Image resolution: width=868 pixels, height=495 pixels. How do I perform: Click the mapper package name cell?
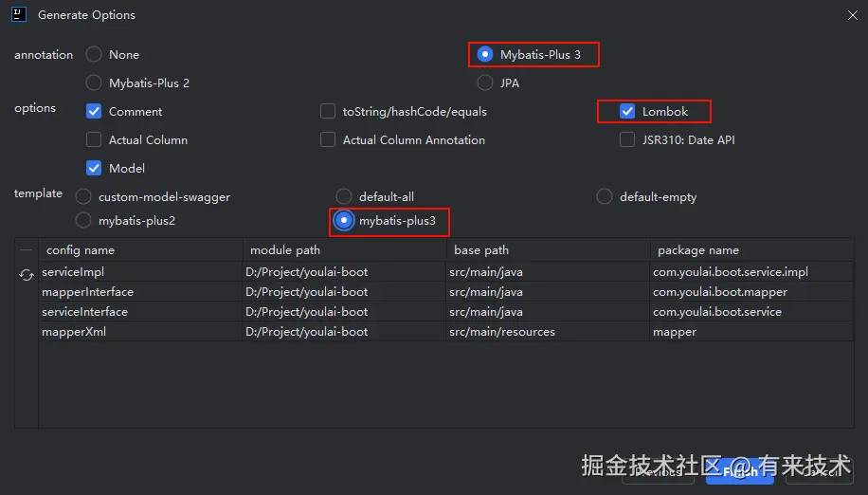tap(751, 332)
